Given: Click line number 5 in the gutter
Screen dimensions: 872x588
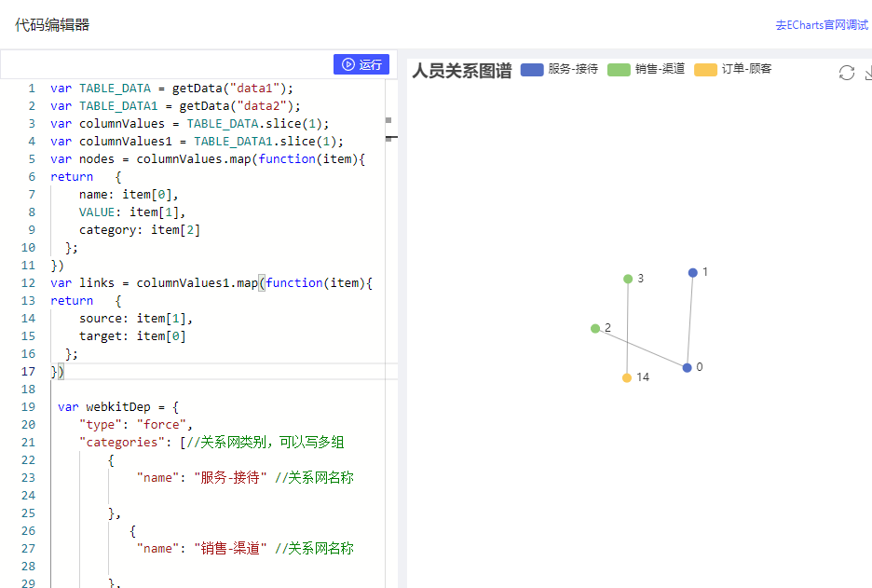Looking at the screenshot, I should [x=31, y=159].
